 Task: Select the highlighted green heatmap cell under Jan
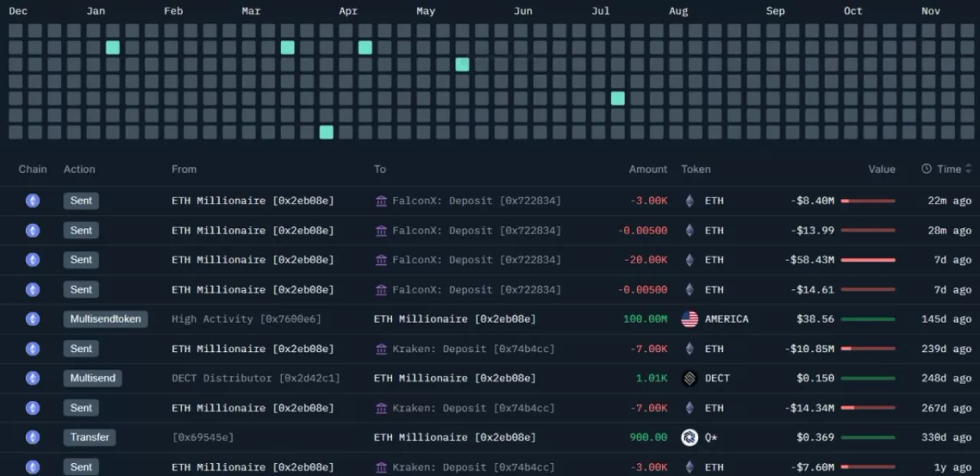pos(113,47)
